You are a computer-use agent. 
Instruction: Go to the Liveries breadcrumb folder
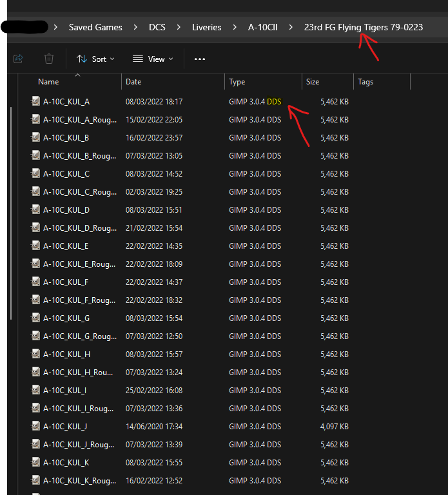click(206, 28)
